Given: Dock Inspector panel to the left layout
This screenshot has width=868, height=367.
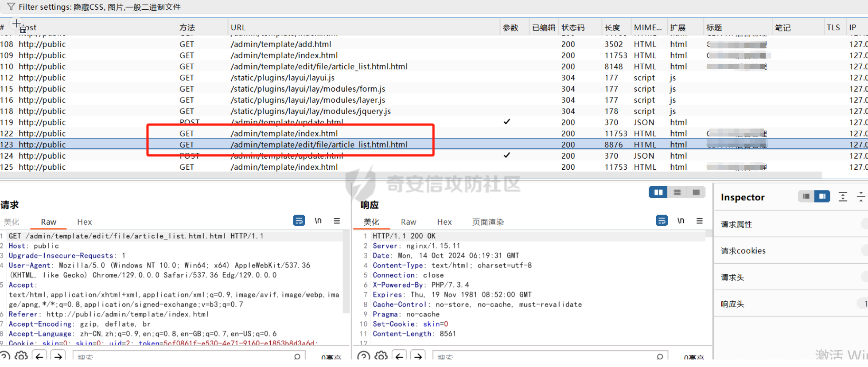Looking at the screenshot, I should tap(806, 196).
